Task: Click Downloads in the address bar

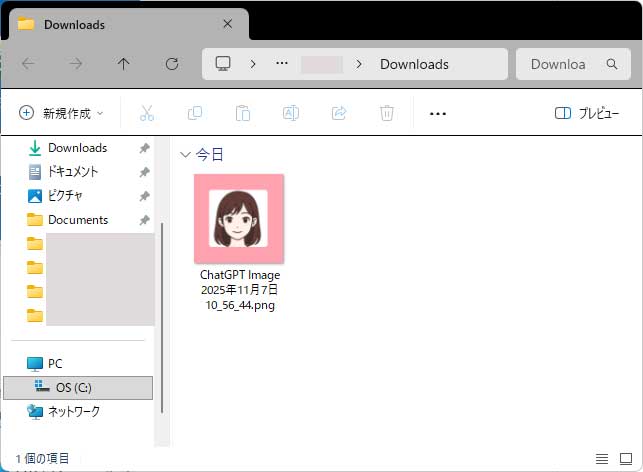Action: pos(414,64)
